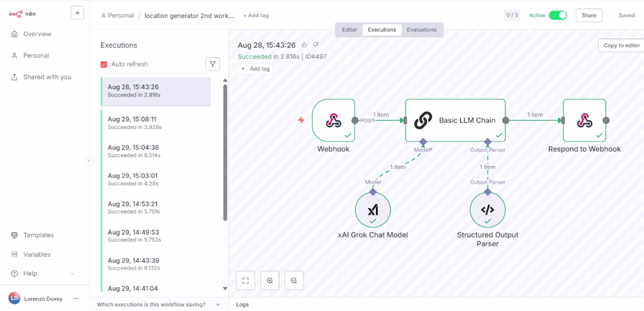Select the Executions tab
This screenshot has width=644, height=311.
(382, 30)
